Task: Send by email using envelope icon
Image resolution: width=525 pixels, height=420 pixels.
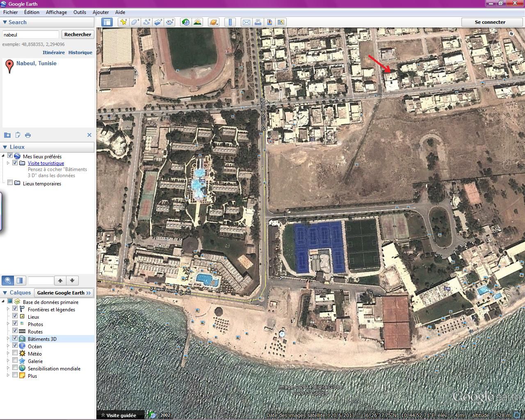Action: pos(247,22)
